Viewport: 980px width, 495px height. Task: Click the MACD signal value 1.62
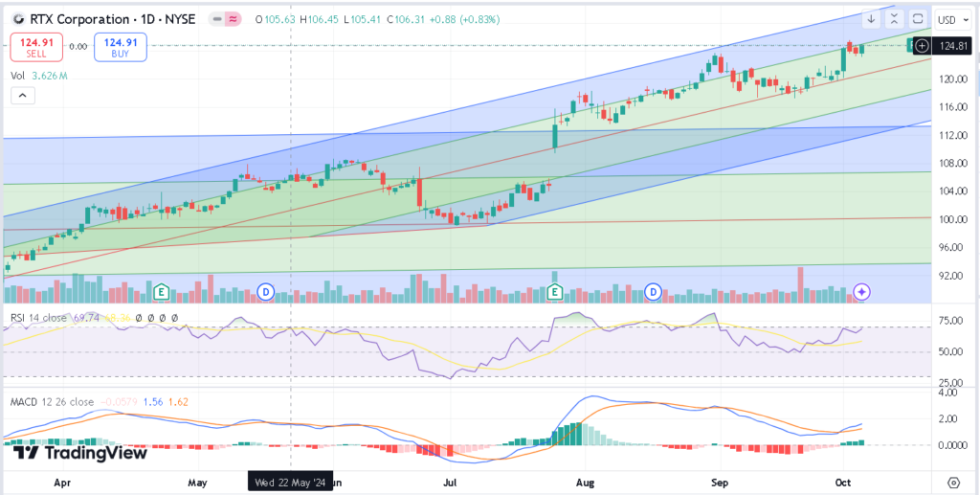pos(178,402)
